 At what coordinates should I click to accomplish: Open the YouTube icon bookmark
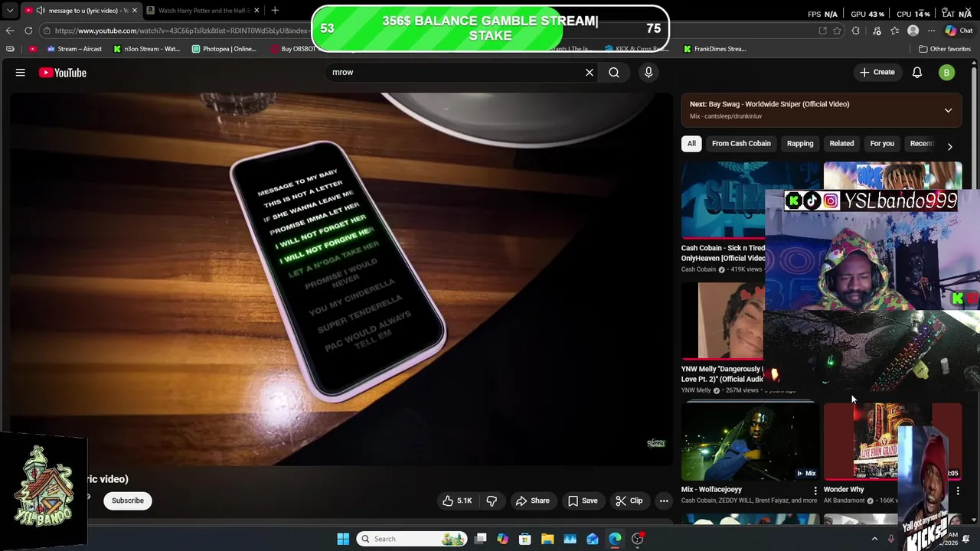point(32,49)
